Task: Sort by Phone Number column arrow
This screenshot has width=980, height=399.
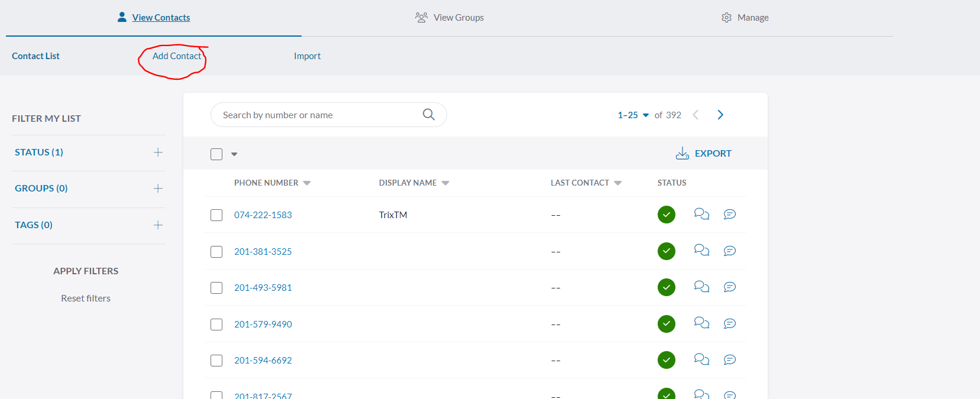Action: 307,183
